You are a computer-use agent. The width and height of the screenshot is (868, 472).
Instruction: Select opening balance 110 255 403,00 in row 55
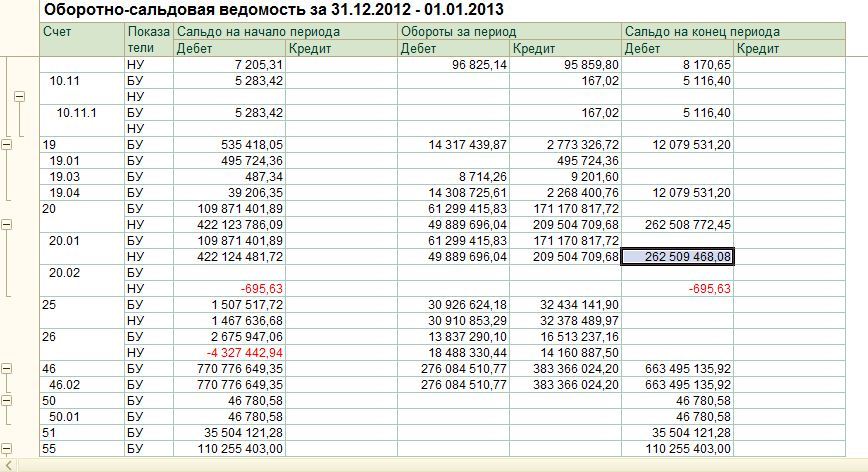tap(240, 449)
